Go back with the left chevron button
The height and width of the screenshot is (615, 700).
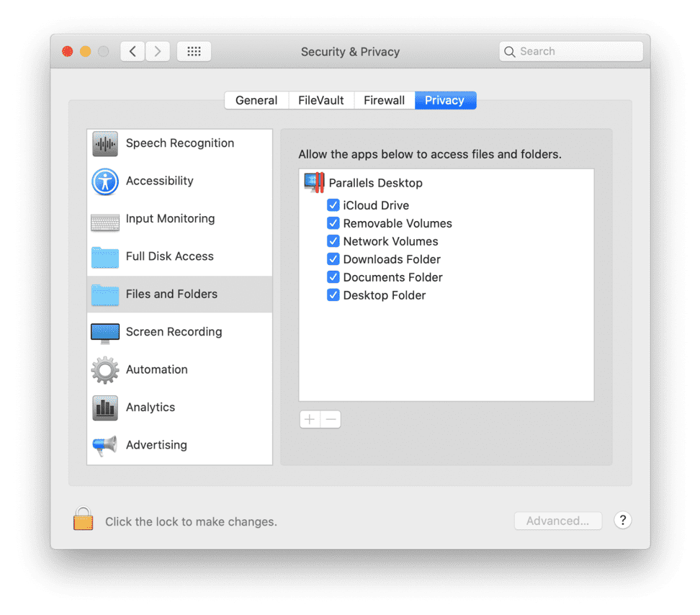point(133,51)
